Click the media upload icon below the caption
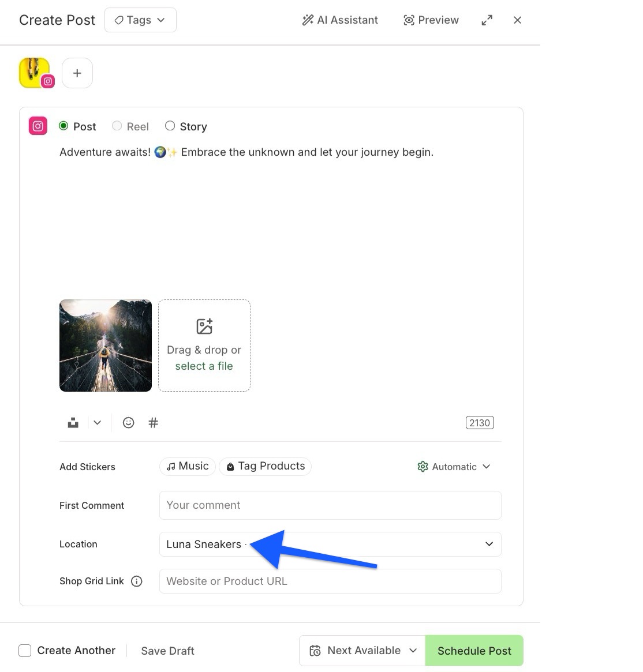643x672 pixels. coord(73,422)
